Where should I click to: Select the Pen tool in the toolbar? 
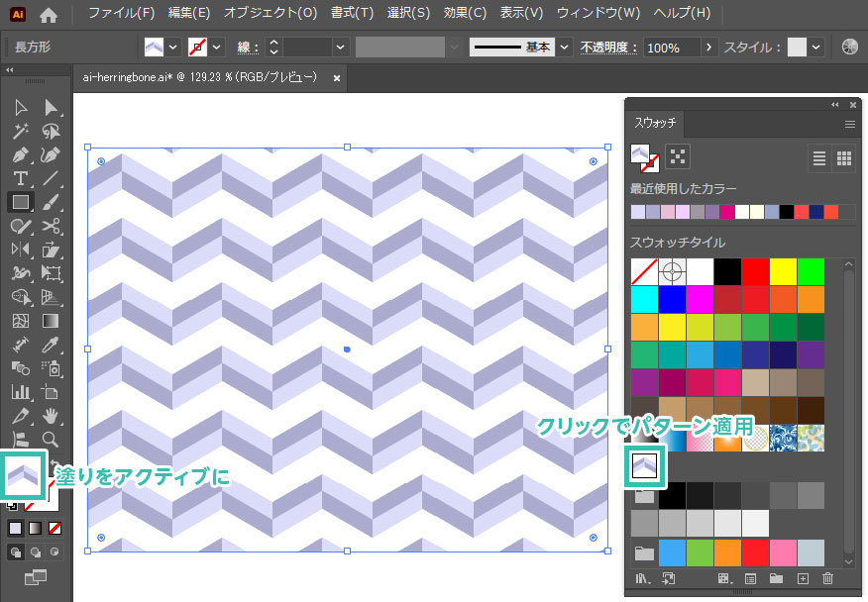click(20, 155)
